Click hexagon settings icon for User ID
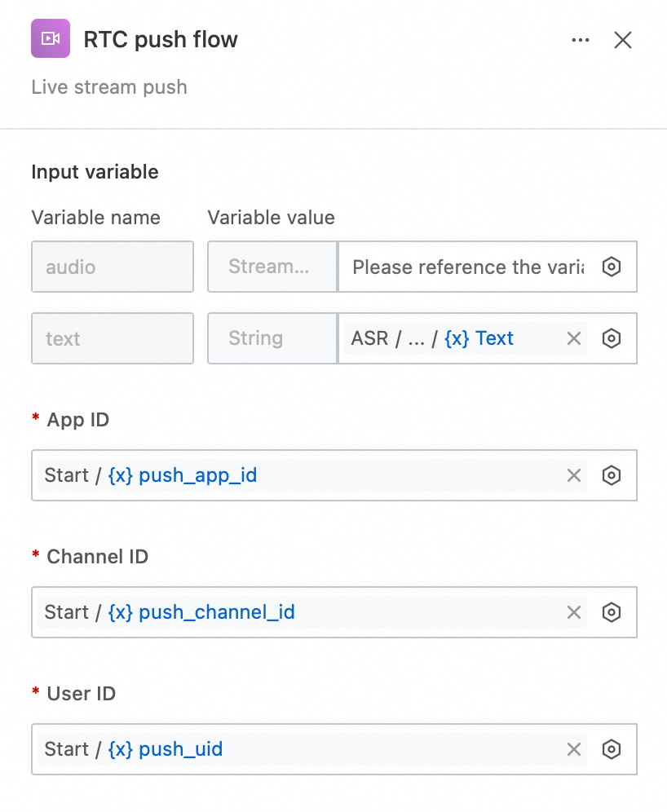Screen dimensions: 667x812 pyautogui.click(x=612, y=749)
